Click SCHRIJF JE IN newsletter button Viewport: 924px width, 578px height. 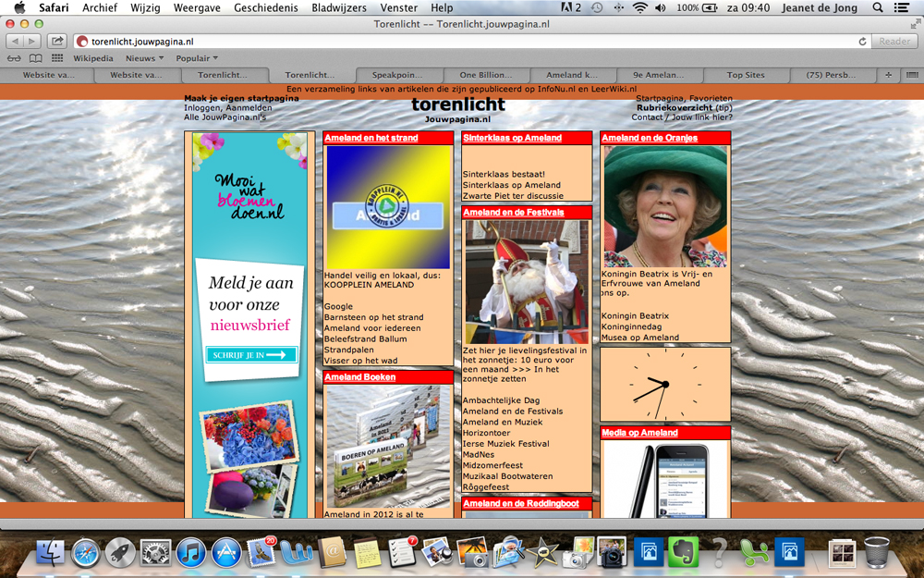pos(251,355)
